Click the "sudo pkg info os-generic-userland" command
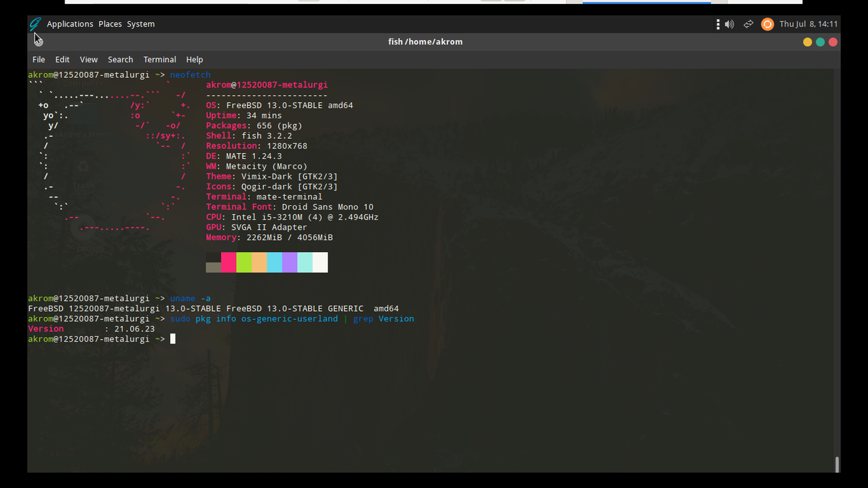This screenshot has width=868, height=488. 254,319
